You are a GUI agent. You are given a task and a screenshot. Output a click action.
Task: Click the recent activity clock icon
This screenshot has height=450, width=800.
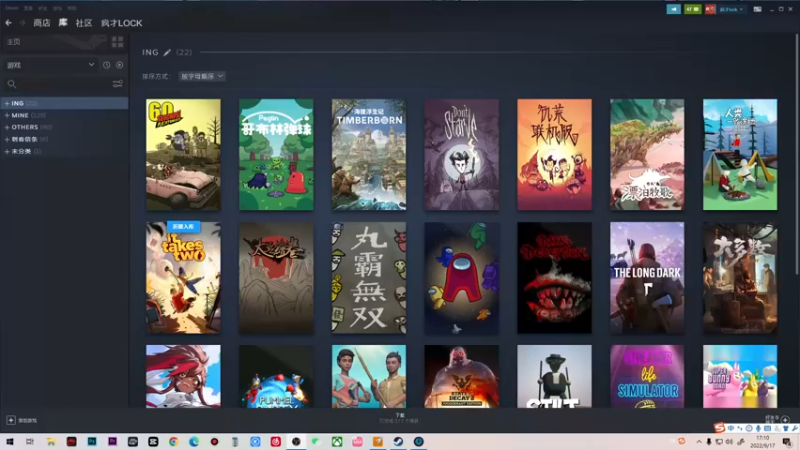[106, 65]
